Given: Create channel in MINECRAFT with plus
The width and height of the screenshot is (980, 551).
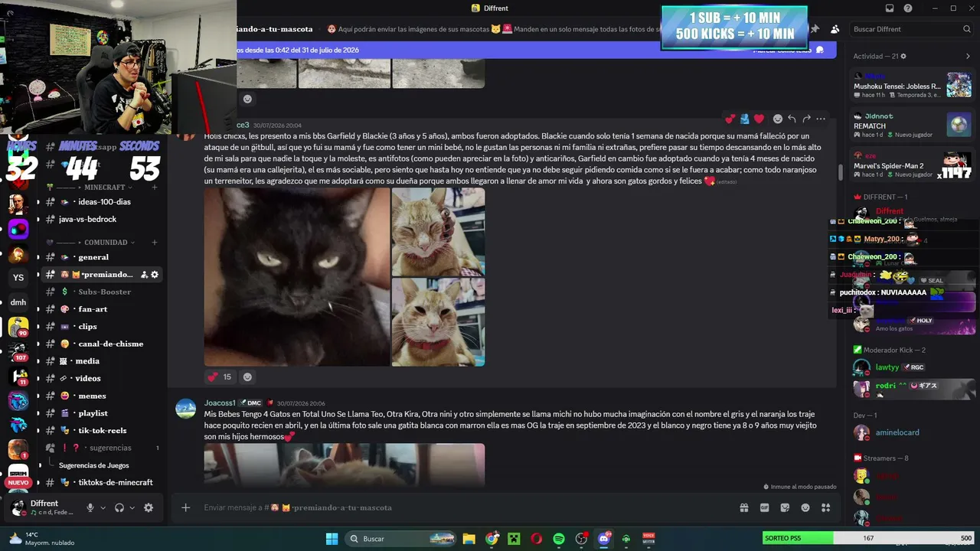Looking at the screenshot, I should pyautogui.click(x=155, y=187).
